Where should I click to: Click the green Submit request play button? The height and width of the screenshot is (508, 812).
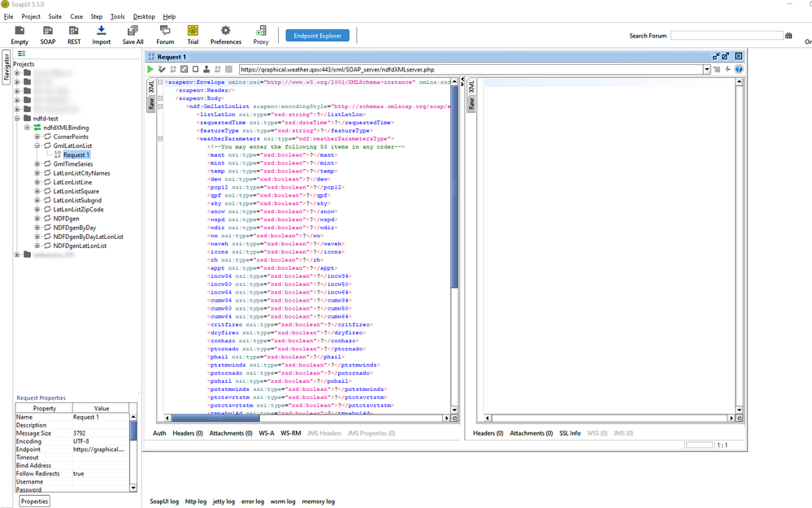tap(150, 70)
